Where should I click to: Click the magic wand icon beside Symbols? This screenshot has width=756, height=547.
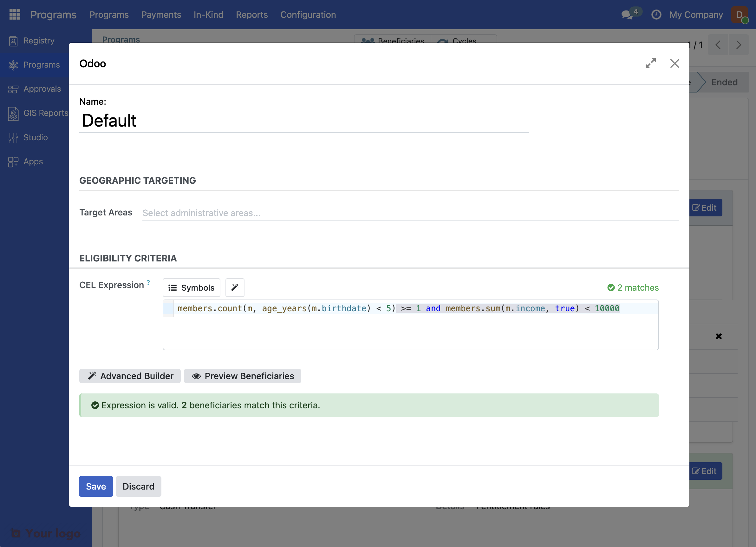pyautogui.click(x=235, y=287)
